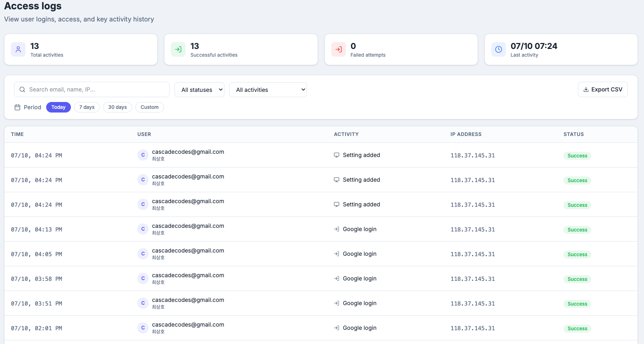Viewport: 644px width, 344px height.
Task: Click the timestamp 07/10, 03:51 PM
Action: tap(36, 304)
